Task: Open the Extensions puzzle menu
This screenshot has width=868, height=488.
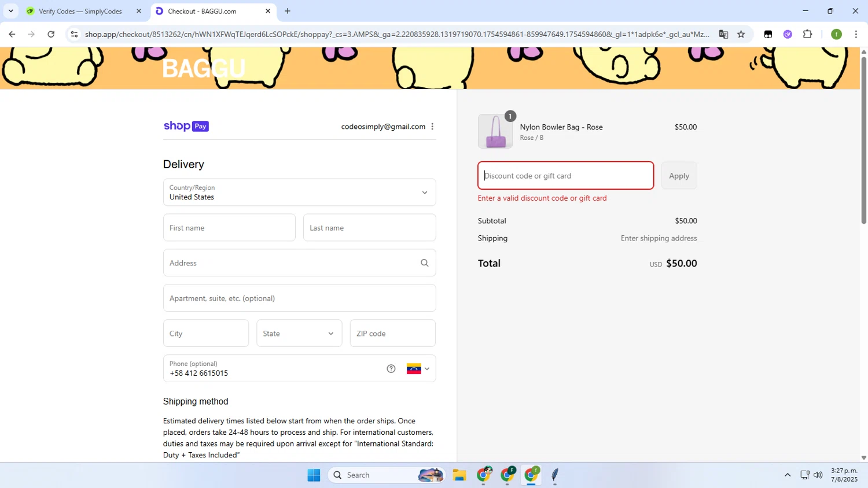Action: pos(808,34)
